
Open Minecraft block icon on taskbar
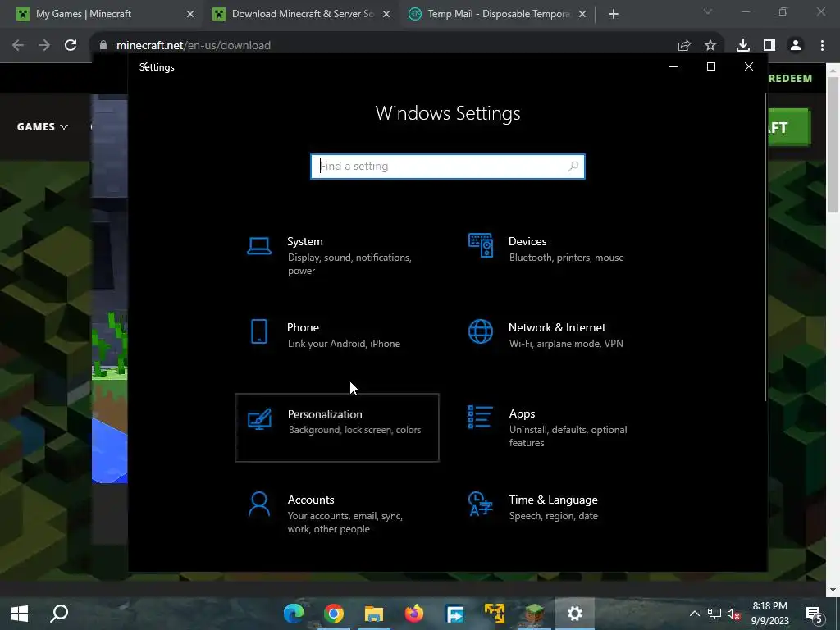(x=535, y=614)
